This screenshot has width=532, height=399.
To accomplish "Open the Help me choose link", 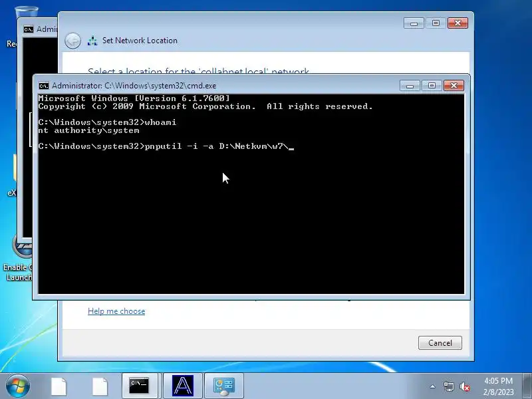I will (116, 311).
